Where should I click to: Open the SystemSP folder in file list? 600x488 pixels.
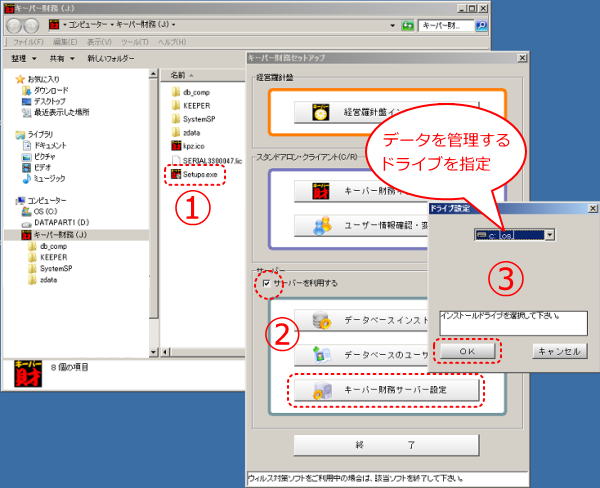193,119
